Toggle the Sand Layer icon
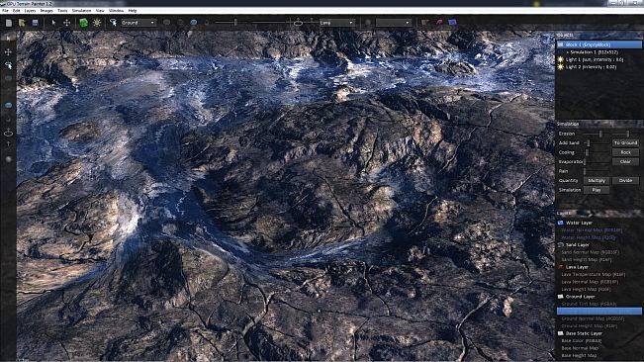Viewport: 644px width, 362px height. (x=561, y=245)
